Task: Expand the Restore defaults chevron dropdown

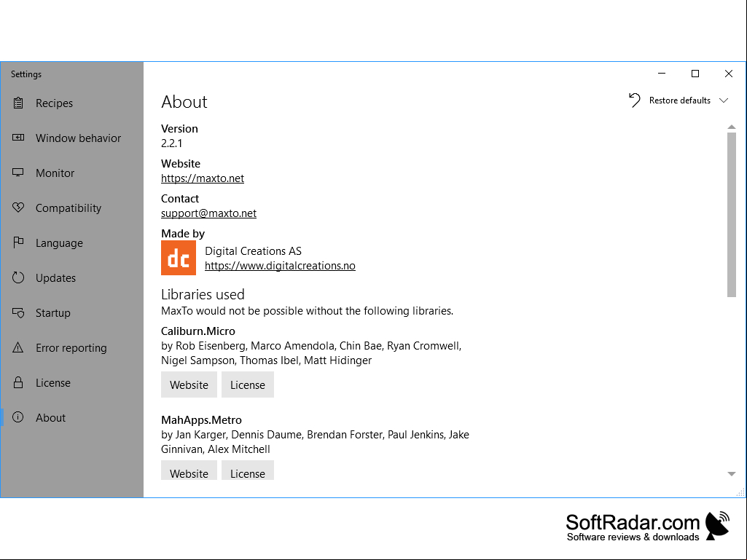Action: 724,100
